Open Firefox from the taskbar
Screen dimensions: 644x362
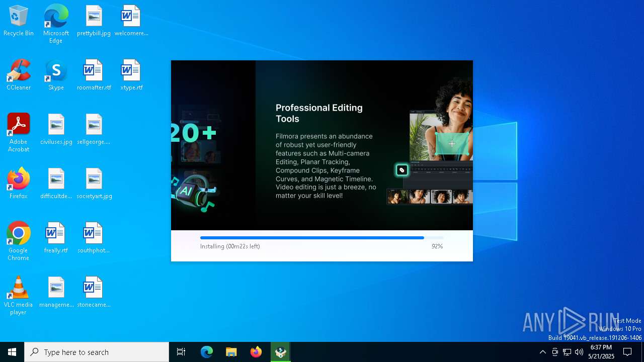pos(256,352)
